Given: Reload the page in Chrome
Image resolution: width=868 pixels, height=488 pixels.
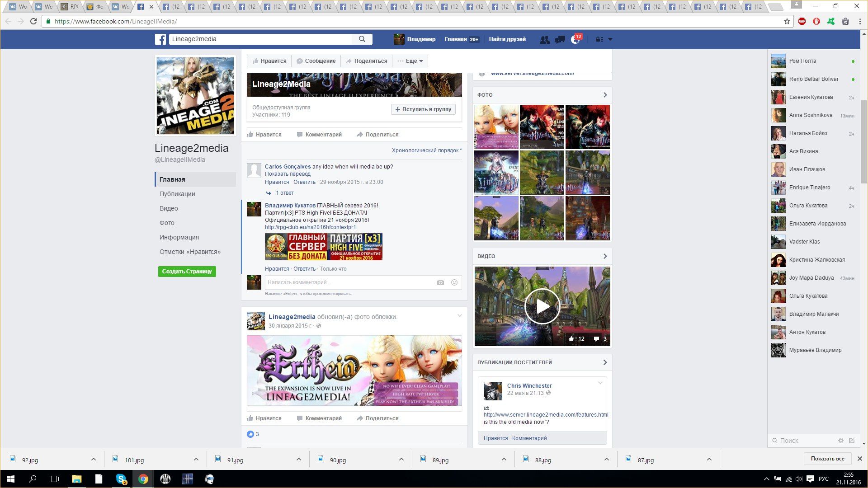Looking at the screenshot, I should [33, 21].
